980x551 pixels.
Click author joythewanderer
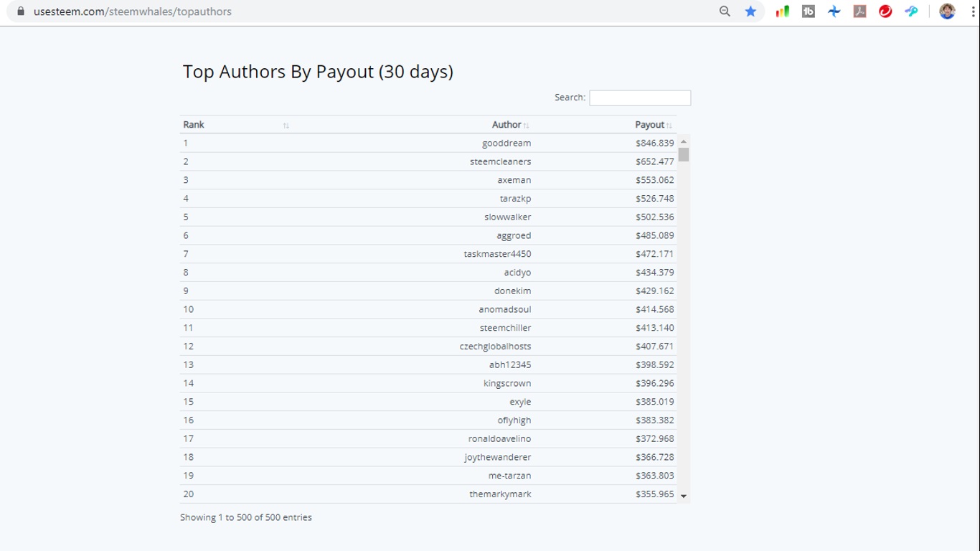point(498,457)
